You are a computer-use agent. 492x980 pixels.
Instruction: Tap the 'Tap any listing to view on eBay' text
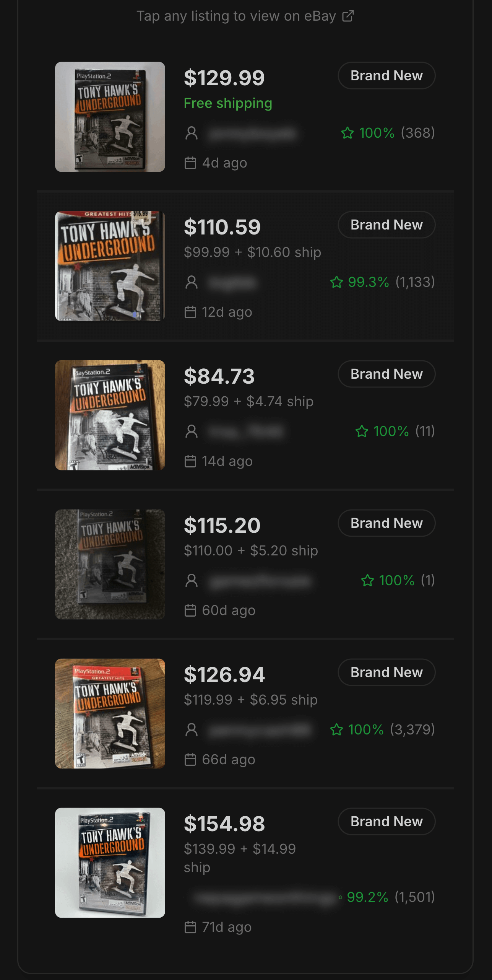tap(236, 16)
